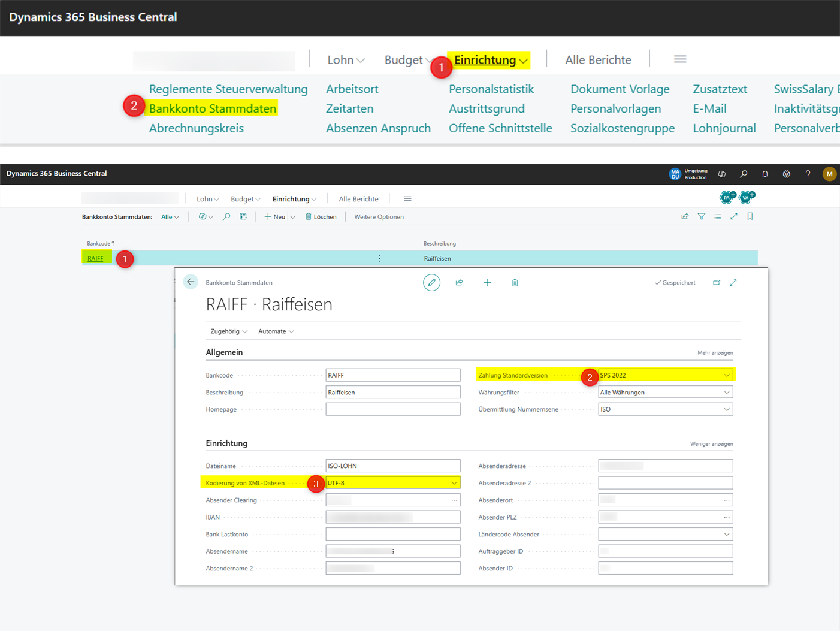
Task: Click Mehr anzeigen in the Allgemein section
Action: pos(715,353)
